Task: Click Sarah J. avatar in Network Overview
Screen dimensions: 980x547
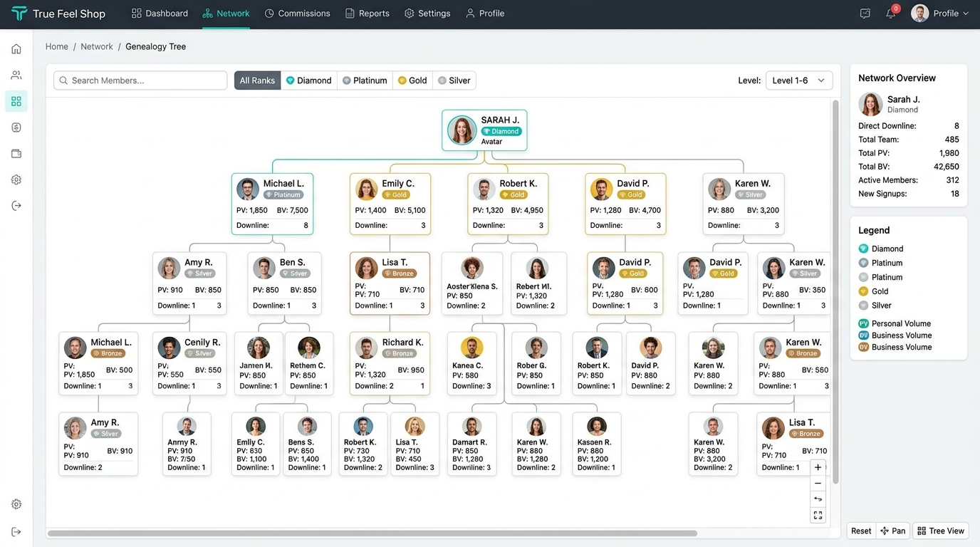Action: tap(870, 104)
